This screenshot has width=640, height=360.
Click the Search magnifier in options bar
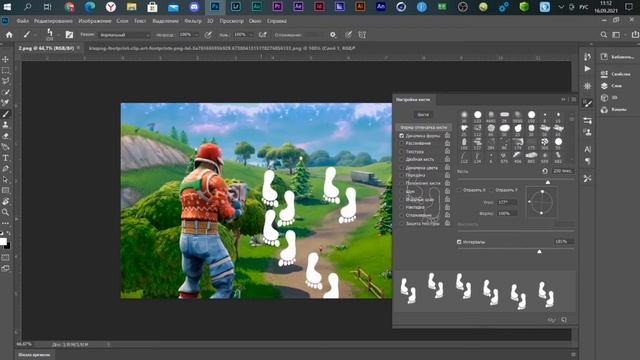pyautogui.click(x=604, y=35)
